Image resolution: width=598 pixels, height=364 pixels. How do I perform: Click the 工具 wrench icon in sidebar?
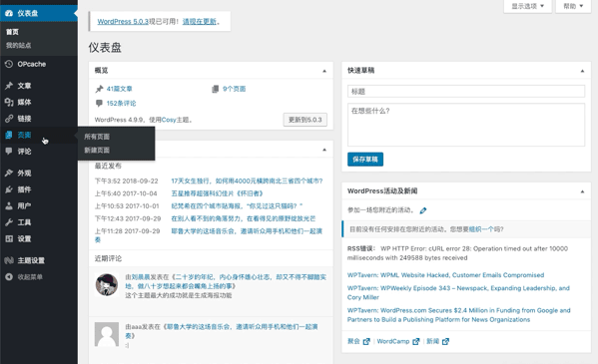[x=9, y=222]
